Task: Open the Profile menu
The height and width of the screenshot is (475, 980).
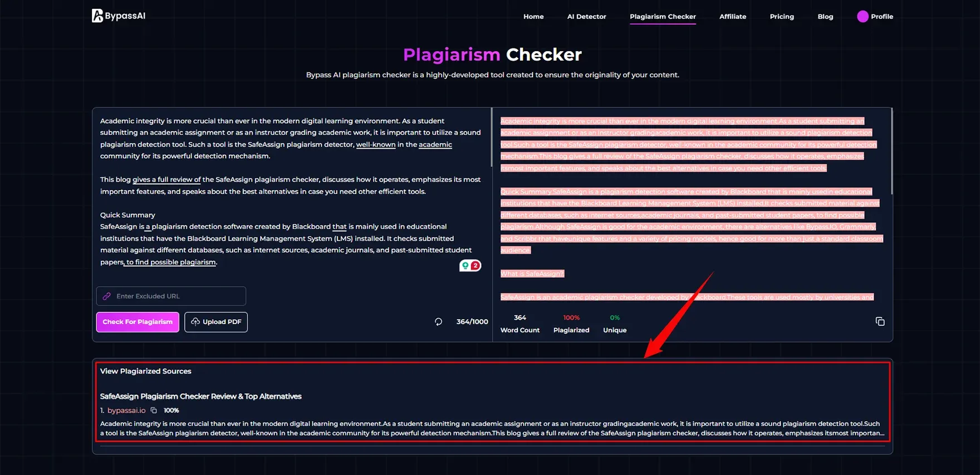Action: click(x=875, y=17)
